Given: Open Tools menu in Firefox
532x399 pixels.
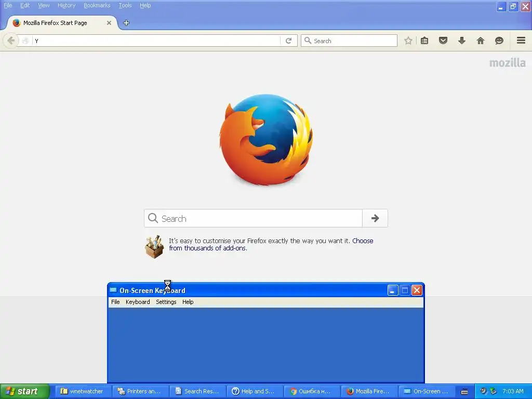Looking at the screenshot, I should click(125, 5).
